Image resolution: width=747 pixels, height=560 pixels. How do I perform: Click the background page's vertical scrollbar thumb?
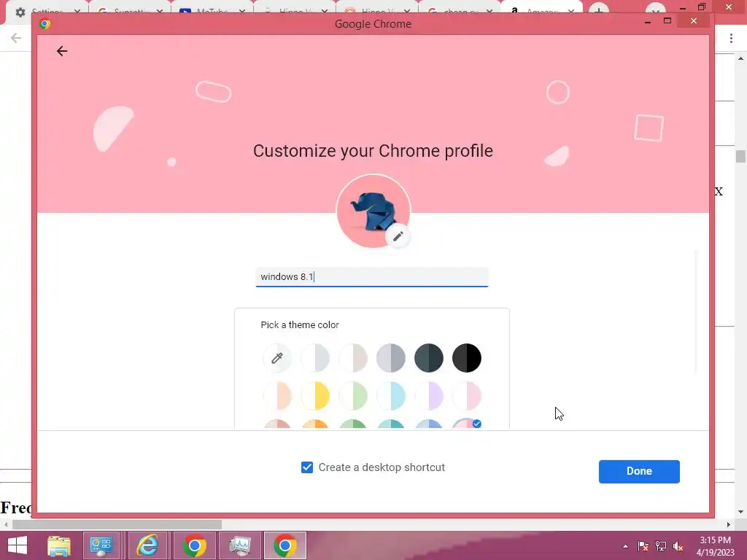pyautogui.click(x=740, y=156)
